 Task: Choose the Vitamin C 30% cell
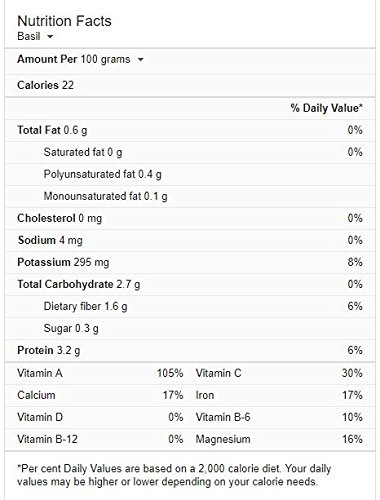click(279, 373)
